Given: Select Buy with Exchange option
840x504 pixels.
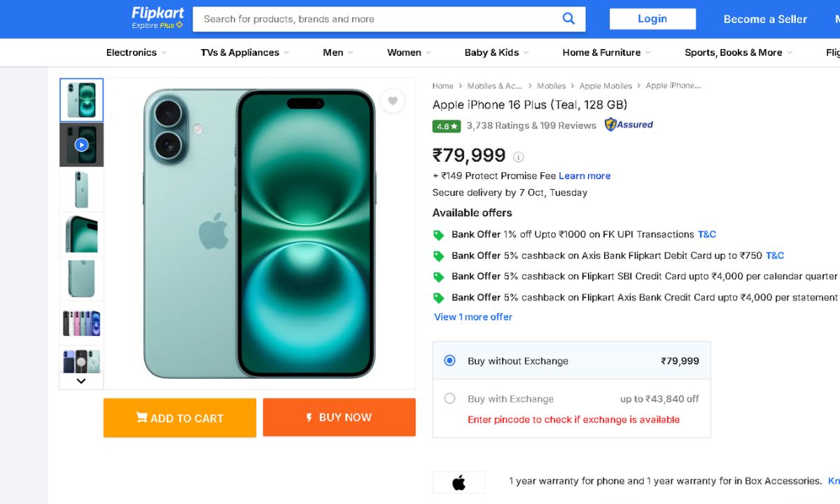Looking at the screenshot, I should 450,398.
